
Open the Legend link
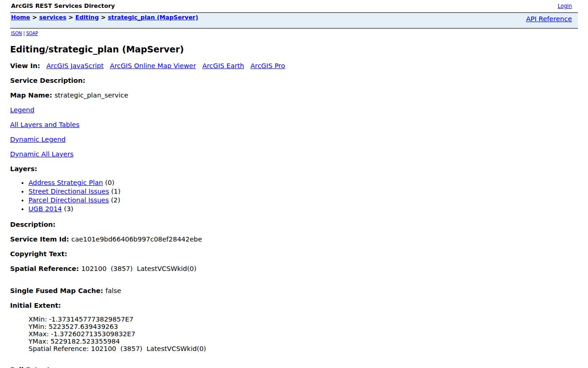tap(22, 110)
